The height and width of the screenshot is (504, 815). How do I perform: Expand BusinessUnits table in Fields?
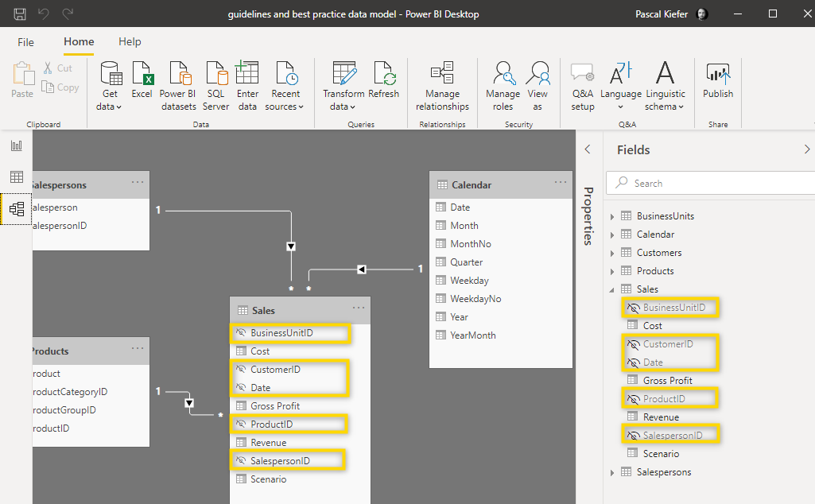[x=612, y=217]
